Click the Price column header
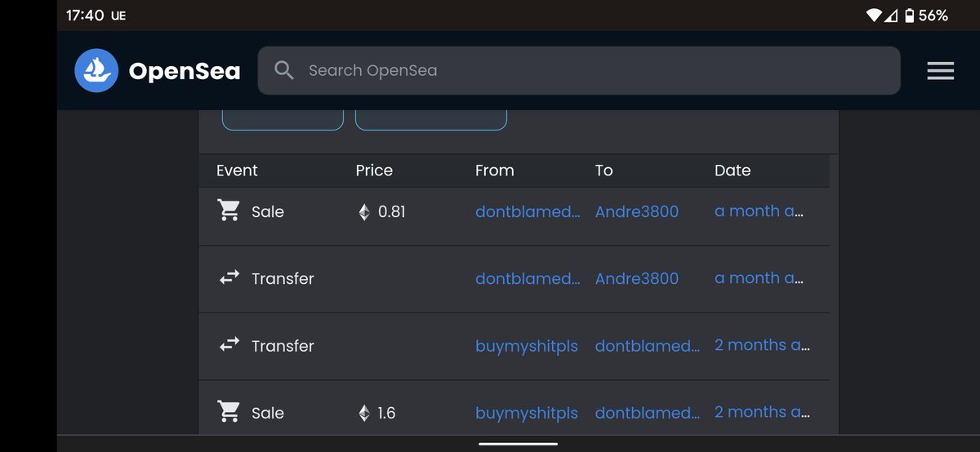980x452 pixels. (x=374, y=171)
